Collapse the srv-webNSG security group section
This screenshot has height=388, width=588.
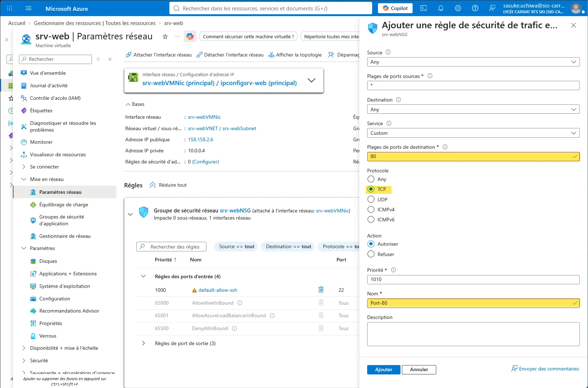(x=130, y=214)
